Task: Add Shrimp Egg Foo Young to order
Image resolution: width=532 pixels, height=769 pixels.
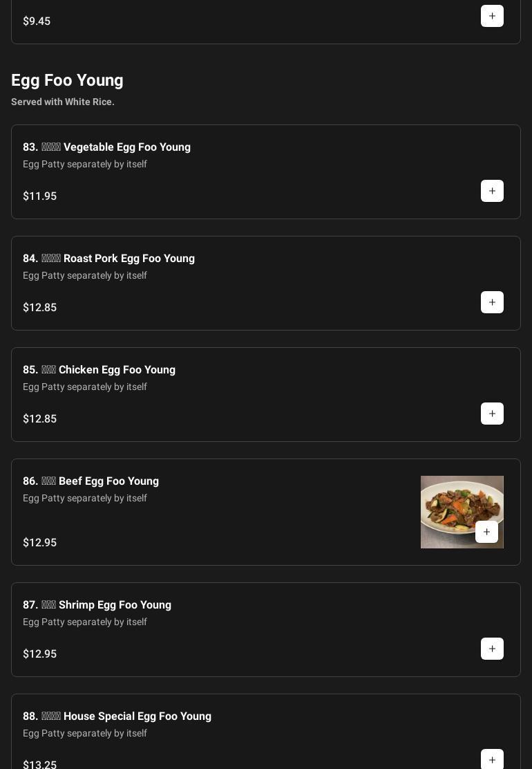Action: (x=492, y=649)
